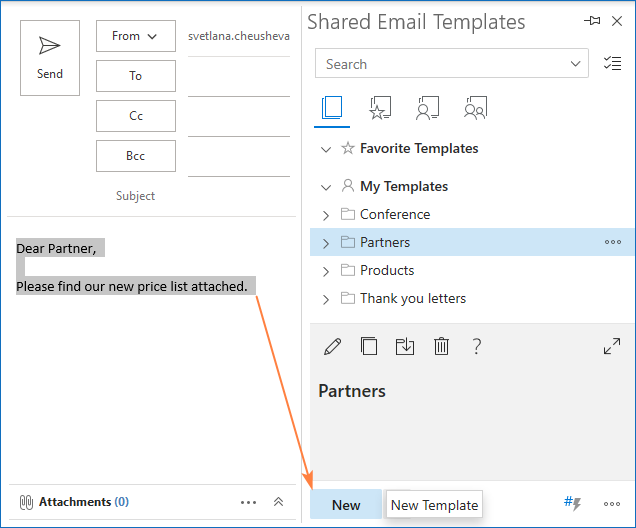Expand the preview pane with arrows icon

(612, 346)
